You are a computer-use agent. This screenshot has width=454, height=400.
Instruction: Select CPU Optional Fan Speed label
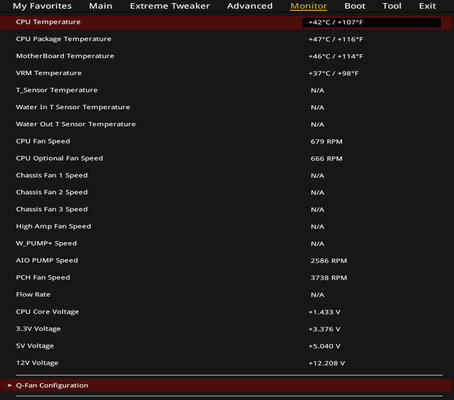click(59, 158)
